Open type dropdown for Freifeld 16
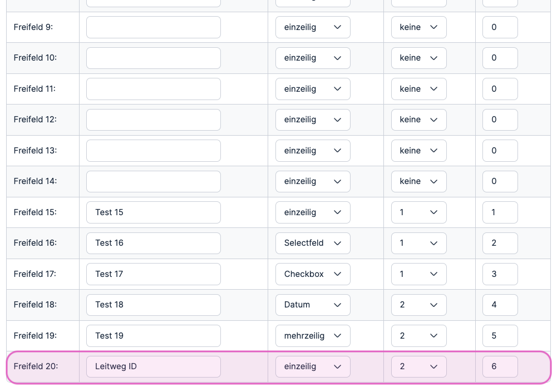 (x=313, y=243)
